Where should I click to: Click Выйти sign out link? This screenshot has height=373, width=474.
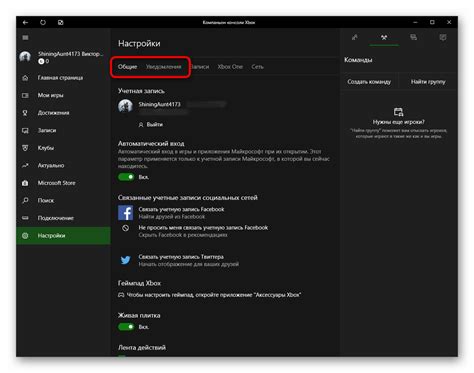[x=151, y=125]
